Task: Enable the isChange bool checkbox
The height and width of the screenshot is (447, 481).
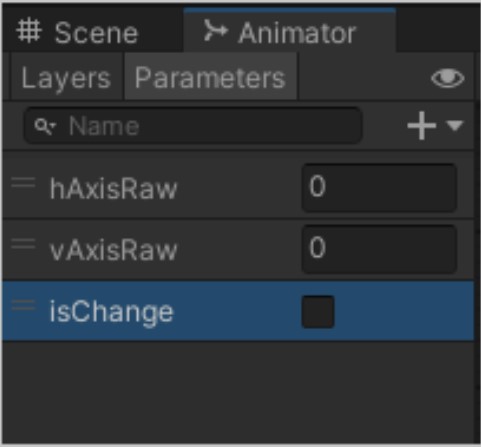Action: point(318,312)
